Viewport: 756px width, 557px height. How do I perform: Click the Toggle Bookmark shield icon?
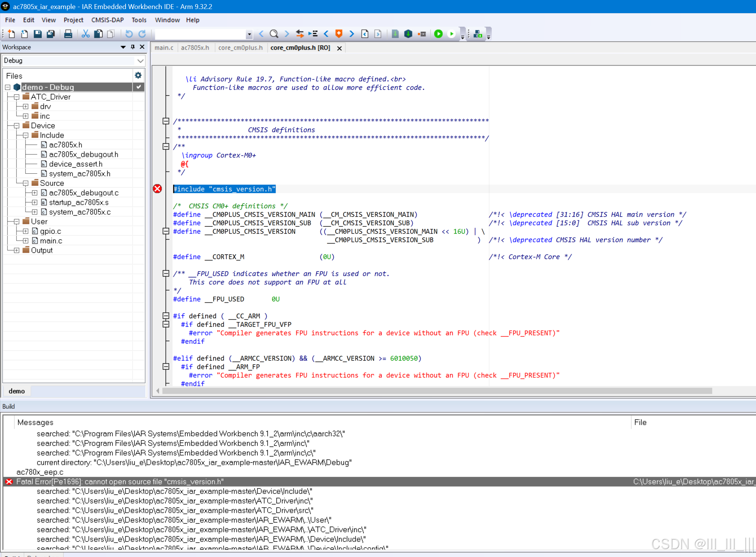coord(339,34)
